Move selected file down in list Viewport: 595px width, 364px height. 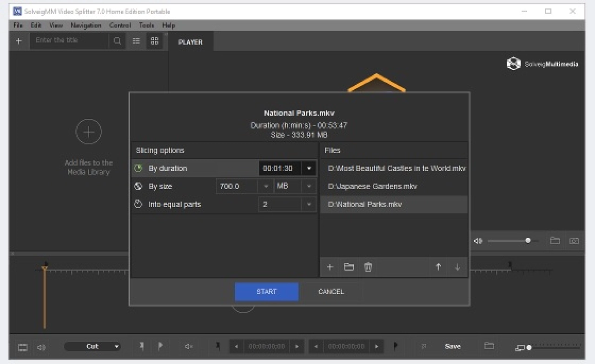click(x=457, y=267)
